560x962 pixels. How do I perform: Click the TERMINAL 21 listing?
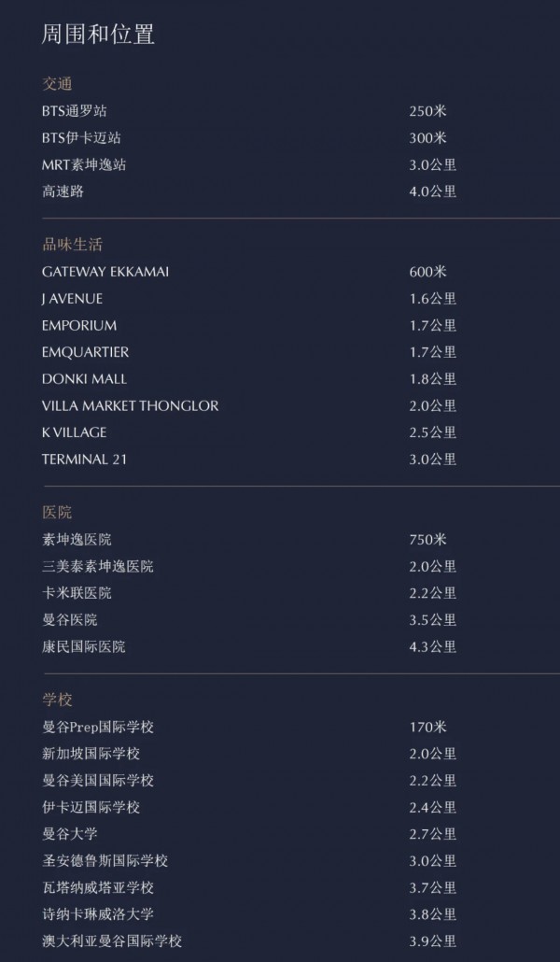tap(85, 460)
